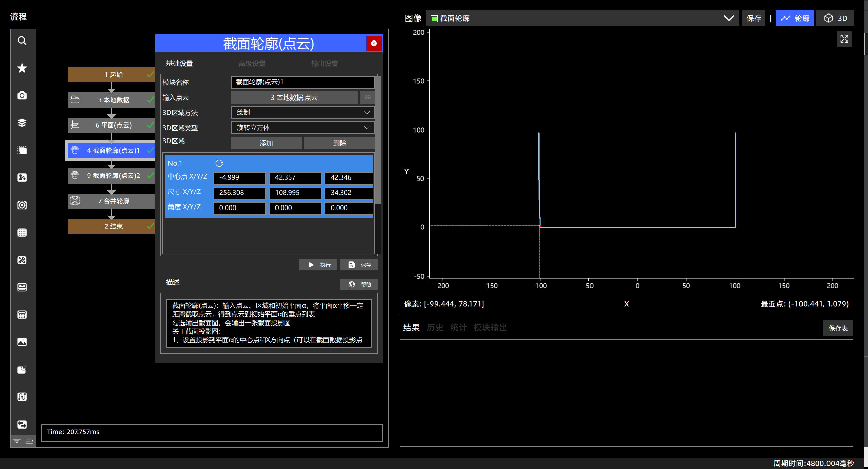
Task: Click size X value 256.308
Action: [240, 193]
